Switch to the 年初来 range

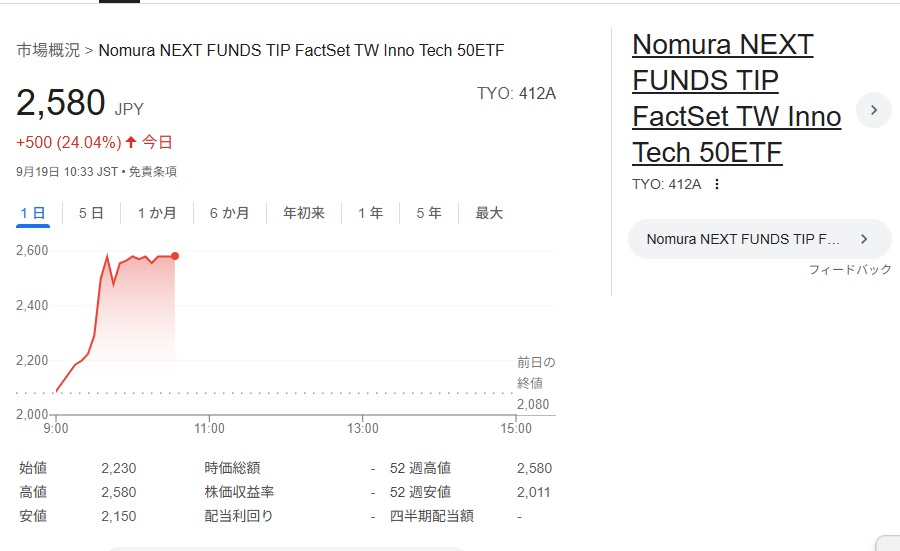point(304,214)
